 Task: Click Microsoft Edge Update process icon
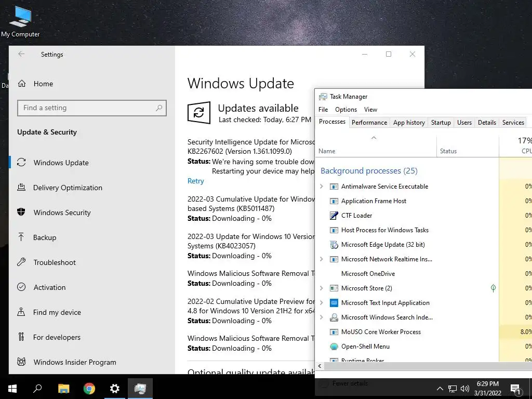point(334,245)
